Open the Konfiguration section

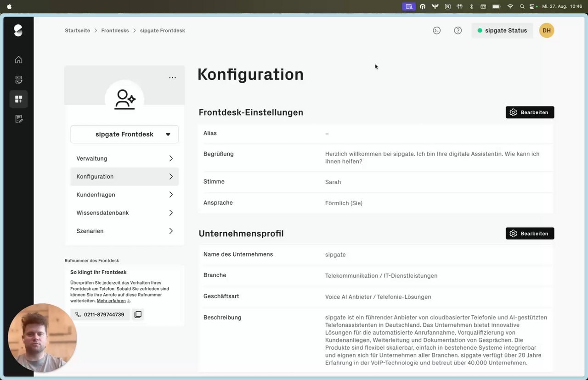click(124, 177)
